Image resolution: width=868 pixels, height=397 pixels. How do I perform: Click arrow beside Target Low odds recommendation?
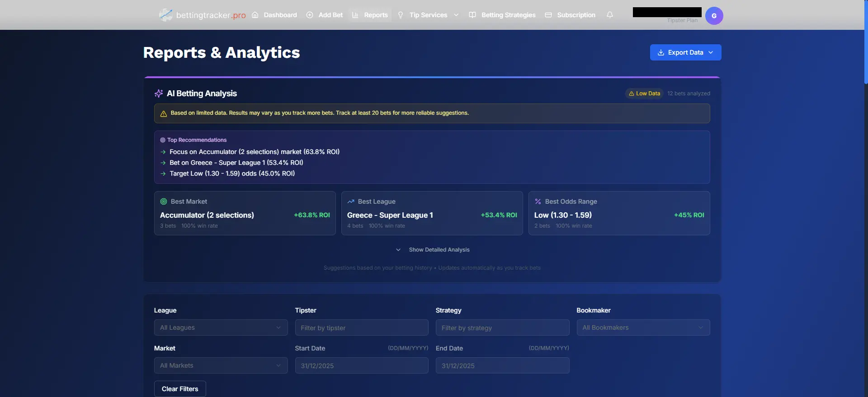click(x=163, y=174)
